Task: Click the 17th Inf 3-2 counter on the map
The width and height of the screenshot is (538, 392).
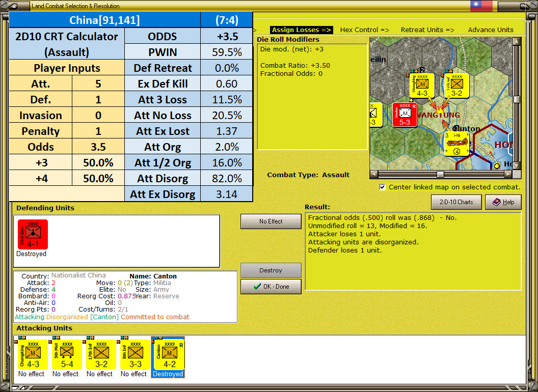Action: (x=456, y=86)
